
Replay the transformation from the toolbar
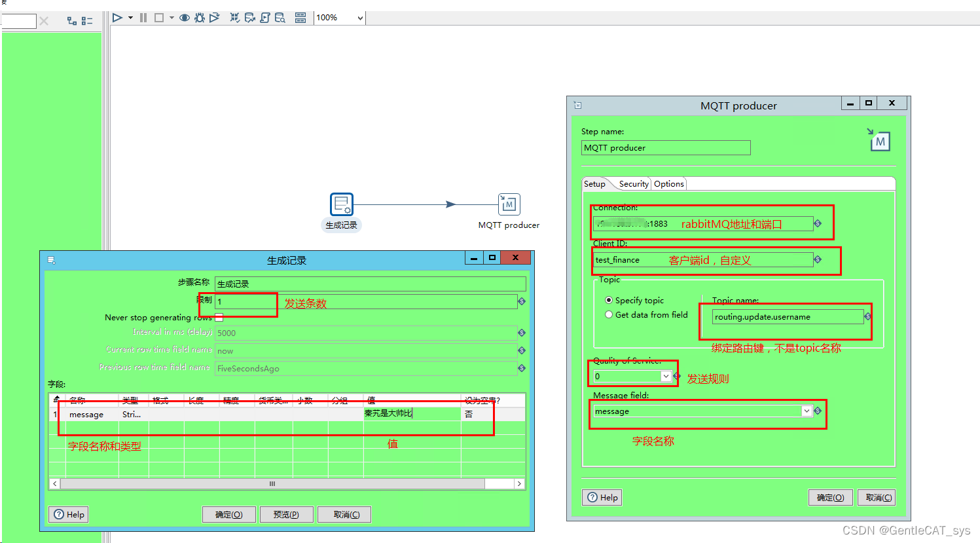click(x=215, y=18)
